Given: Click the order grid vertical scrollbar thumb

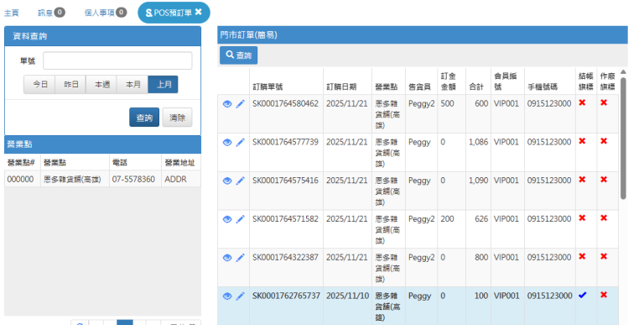Looking at the screenshot, I should coord(623,139).
